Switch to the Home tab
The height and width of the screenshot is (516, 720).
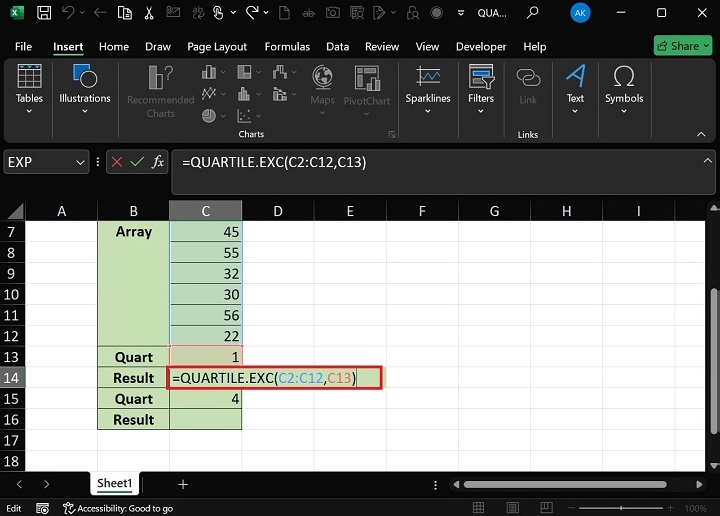[x=114, y=46]
